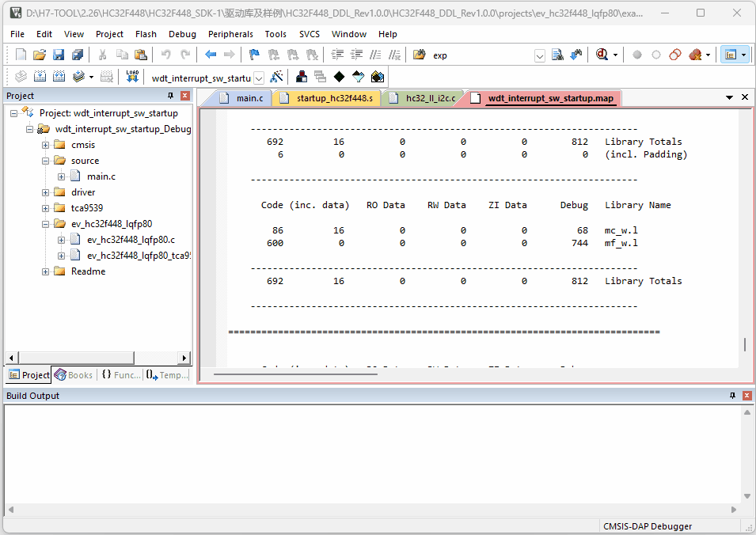Expand the driver group
The height and width of the screenshot is (535, 756).
pyautogui.click(x=45, y=193)
